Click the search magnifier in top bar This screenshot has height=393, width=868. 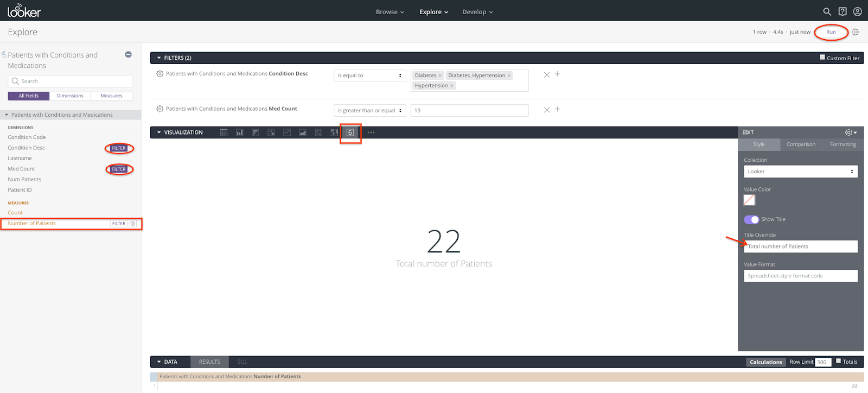tap(827, 11)
